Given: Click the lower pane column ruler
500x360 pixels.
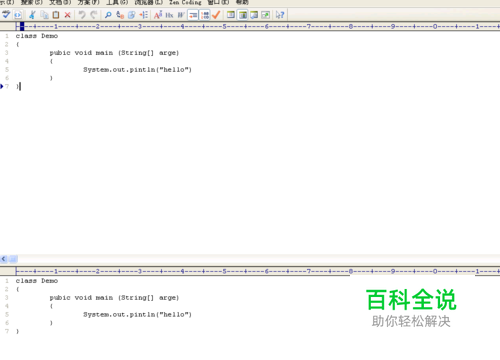Looking at the screenshot, I should coord(257,271).
